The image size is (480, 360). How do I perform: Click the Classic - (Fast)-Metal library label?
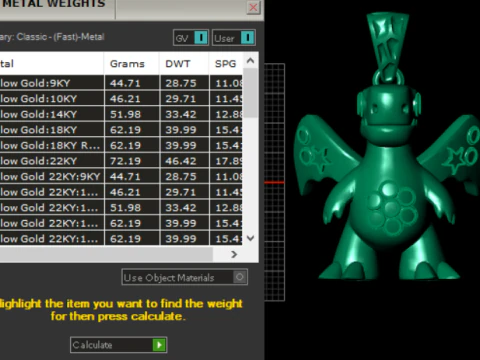tap(60, 37)
